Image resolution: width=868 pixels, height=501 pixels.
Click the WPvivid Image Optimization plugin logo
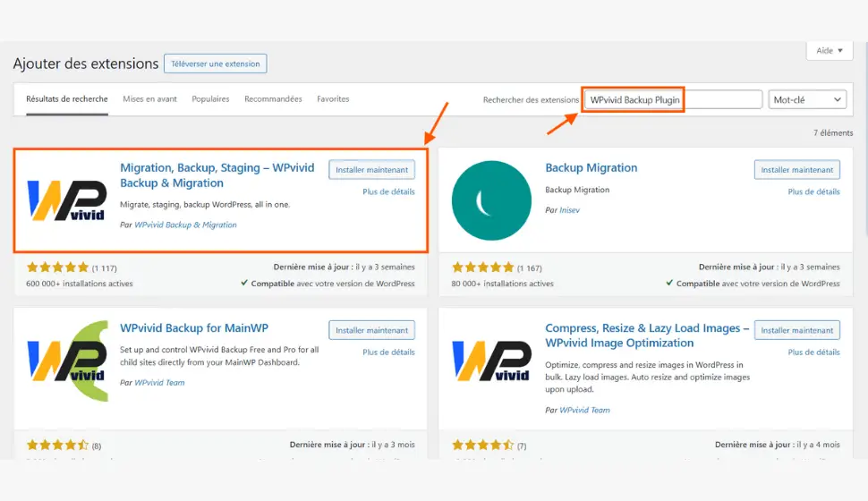click(491, 361)
